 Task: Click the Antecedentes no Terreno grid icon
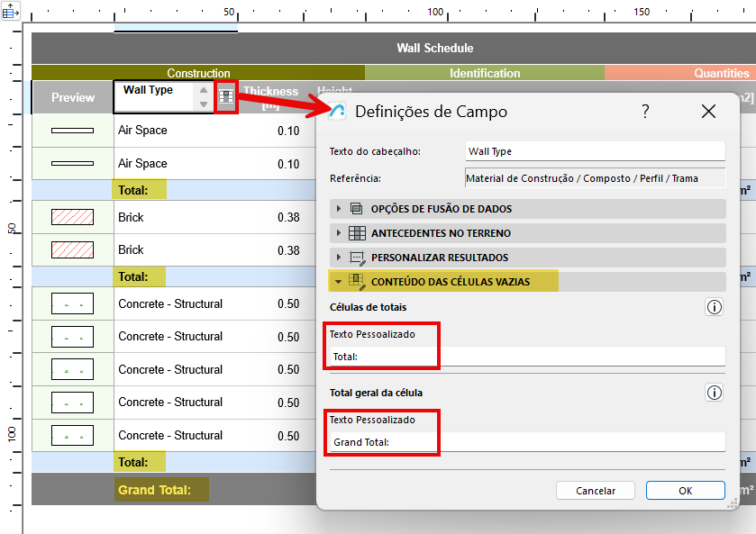coord(357,233)
